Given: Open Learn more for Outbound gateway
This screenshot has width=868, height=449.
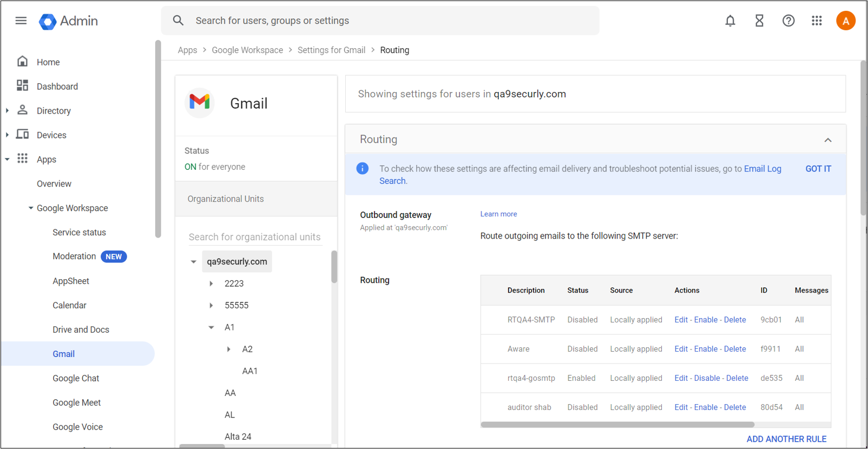Looking at the screenshot, I should point(498,214).
